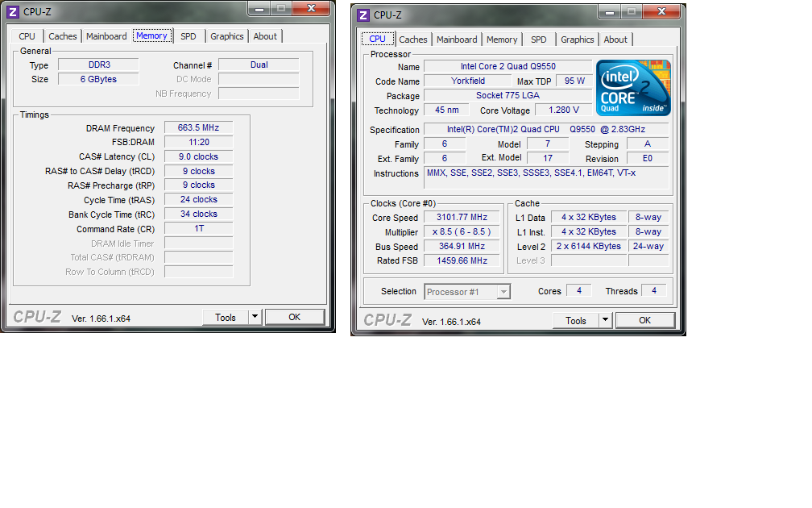812x508 pixels.
Task: Click the 24-way Level 2 associativity value
Action: coord(648,246)
